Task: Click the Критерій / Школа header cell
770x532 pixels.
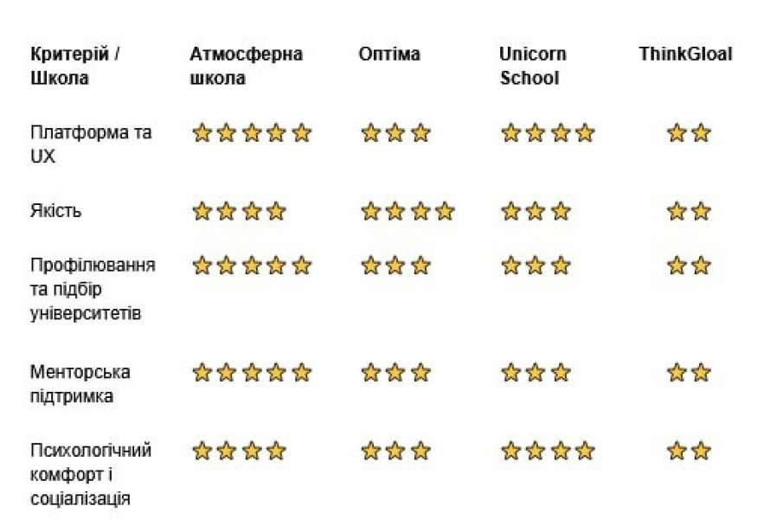Action: click(74, 66)
